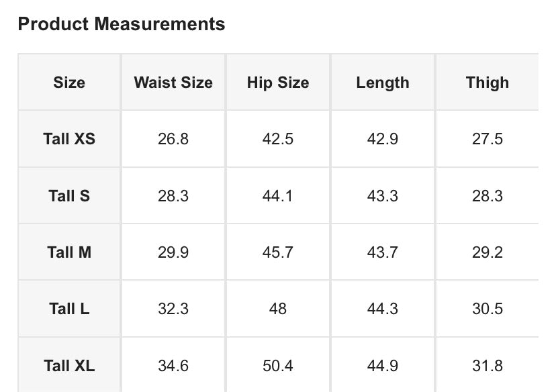Click Tall S length value 43.3
Viewport: 556px width, 392px height.
pos(383,196)
